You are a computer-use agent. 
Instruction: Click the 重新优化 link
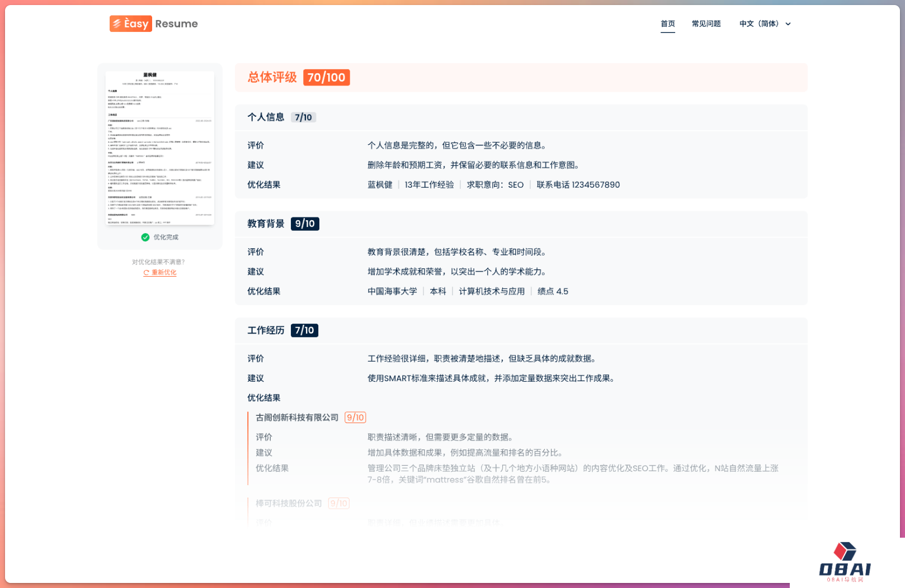click(x=164, y=273)
